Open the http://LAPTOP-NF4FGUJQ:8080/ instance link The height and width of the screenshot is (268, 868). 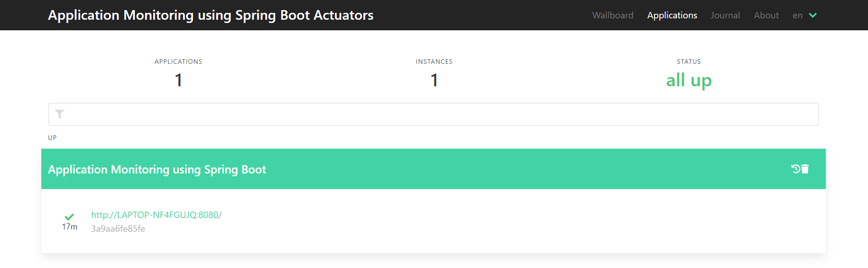[x=156, y=215]
